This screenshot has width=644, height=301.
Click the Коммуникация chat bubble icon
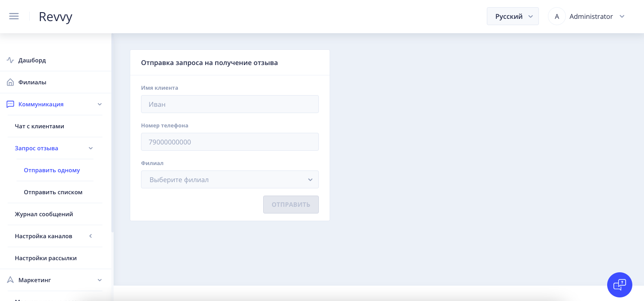pos(10,104)
